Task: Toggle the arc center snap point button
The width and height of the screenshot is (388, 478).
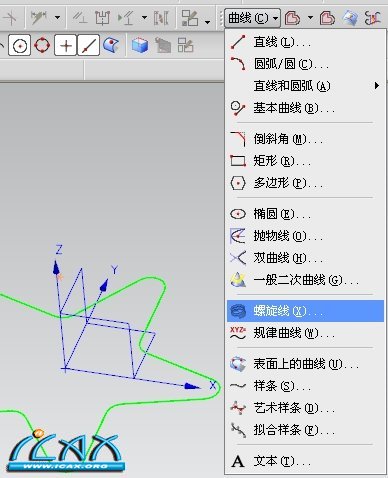Action: 19,45
